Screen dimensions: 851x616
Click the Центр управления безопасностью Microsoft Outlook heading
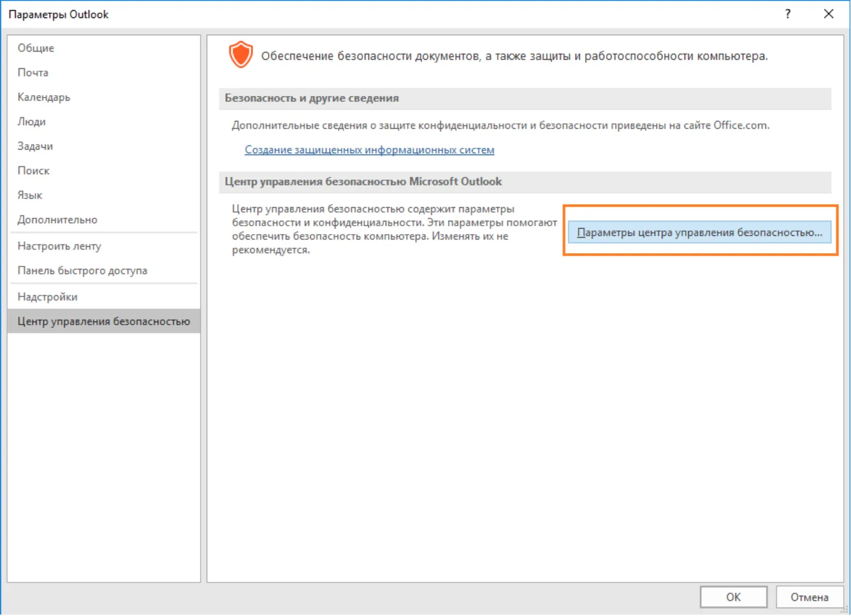coord(363,181)
